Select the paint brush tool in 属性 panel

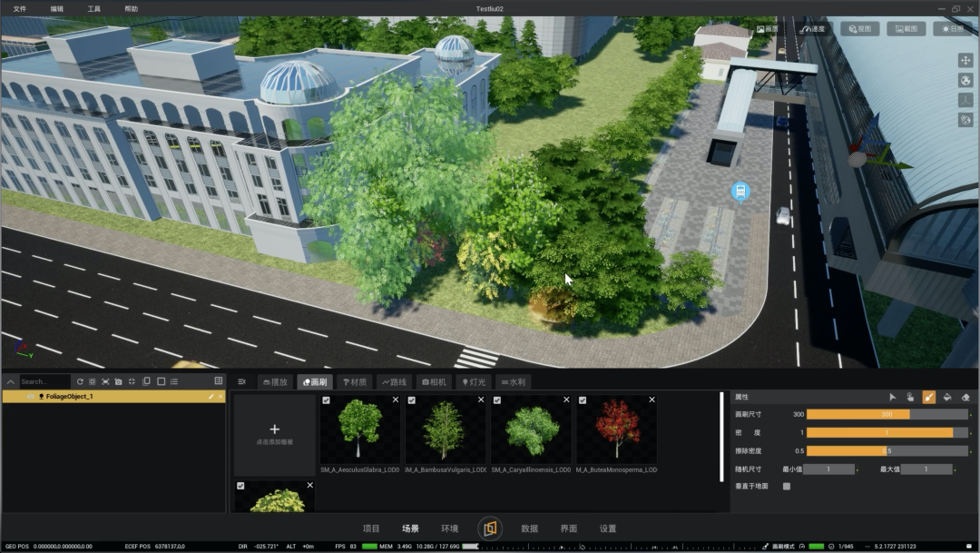pyautogui.click(x=929, y=397)
